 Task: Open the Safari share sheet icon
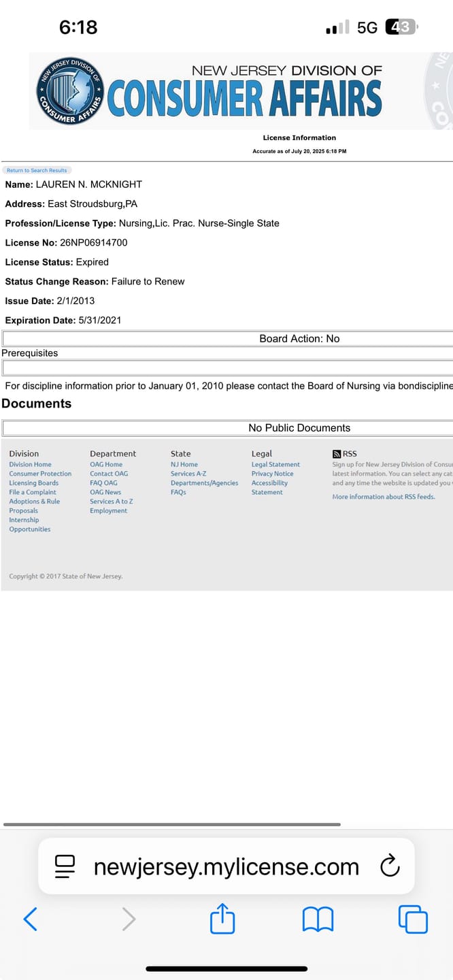pos(222,918)
